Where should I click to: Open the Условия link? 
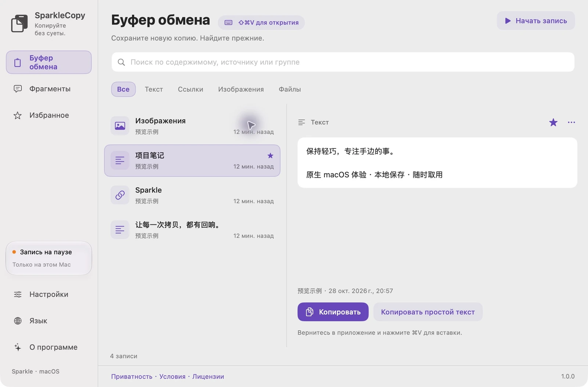coord(172,376)
